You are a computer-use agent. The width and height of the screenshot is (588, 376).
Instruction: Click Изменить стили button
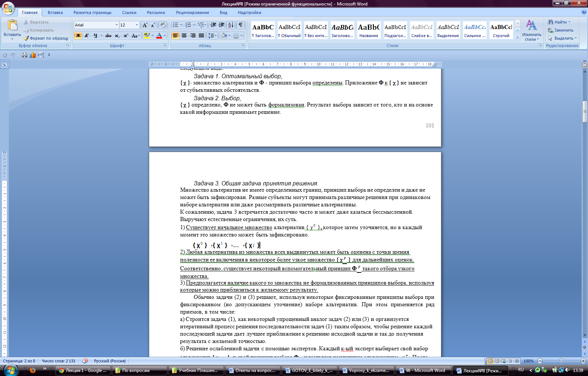click(x=531, y=30)
